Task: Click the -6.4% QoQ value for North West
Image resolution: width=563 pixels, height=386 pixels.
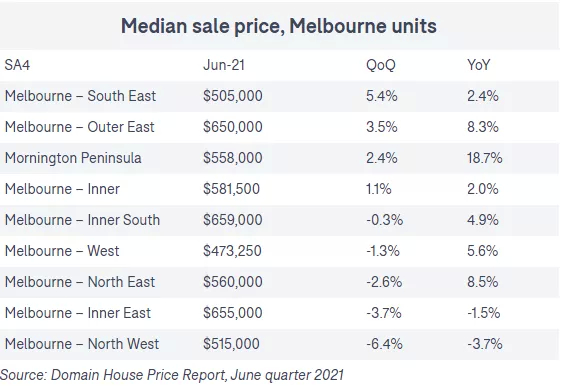Action: (384, 344)
